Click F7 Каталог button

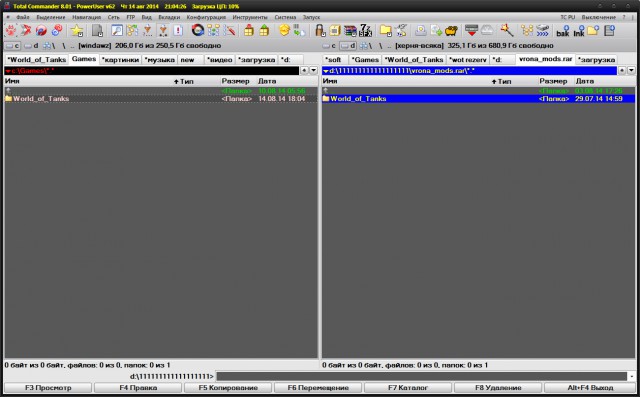[x=408, y=388]
